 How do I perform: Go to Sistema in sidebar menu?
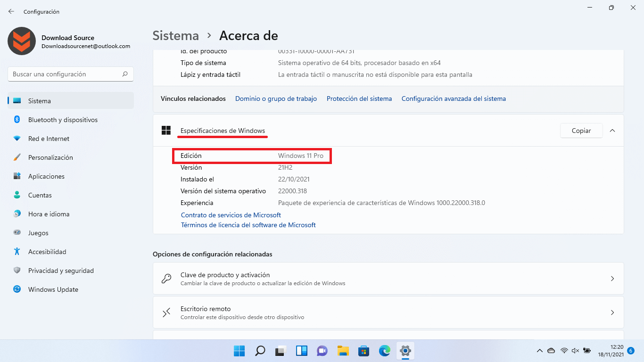[71, 101]
